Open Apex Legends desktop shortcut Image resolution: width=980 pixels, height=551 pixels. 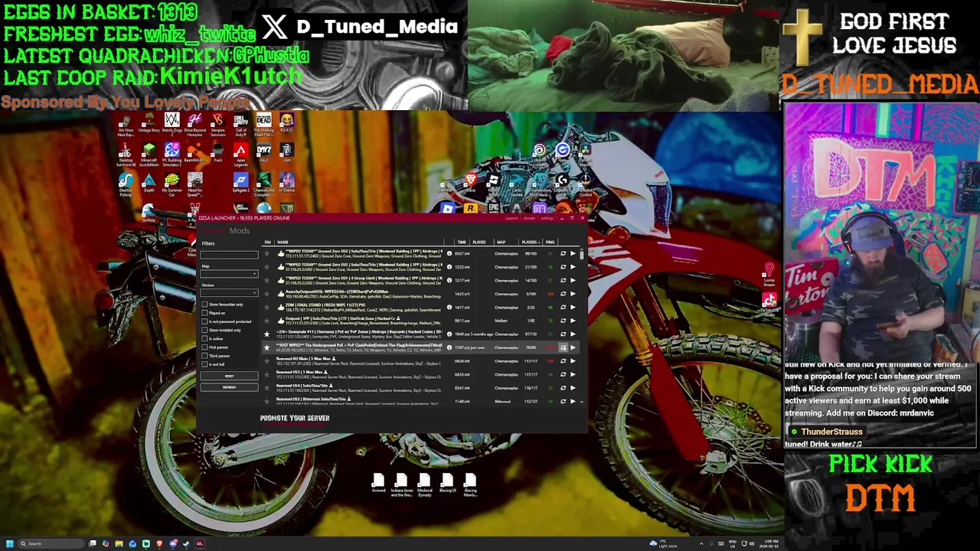pyautogui.click(x=241, y=154)
